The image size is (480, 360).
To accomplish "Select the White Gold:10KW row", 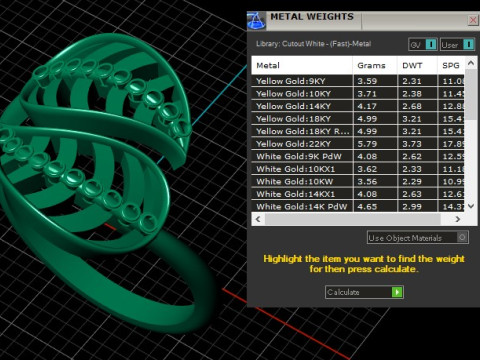I will (358, 182).
